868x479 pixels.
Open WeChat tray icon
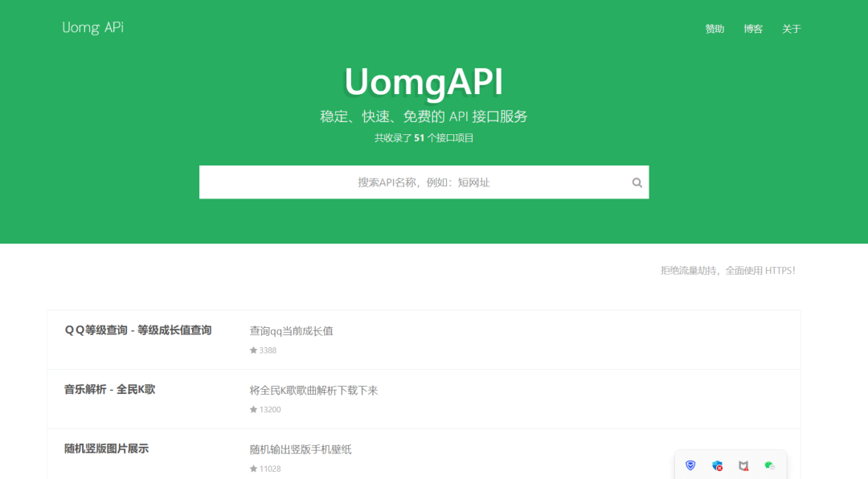[770, 465]
